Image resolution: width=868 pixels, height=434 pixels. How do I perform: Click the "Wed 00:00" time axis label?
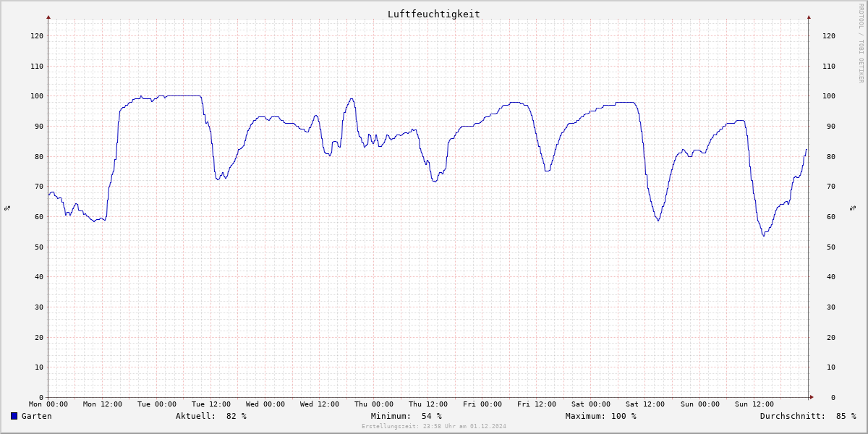265,404
